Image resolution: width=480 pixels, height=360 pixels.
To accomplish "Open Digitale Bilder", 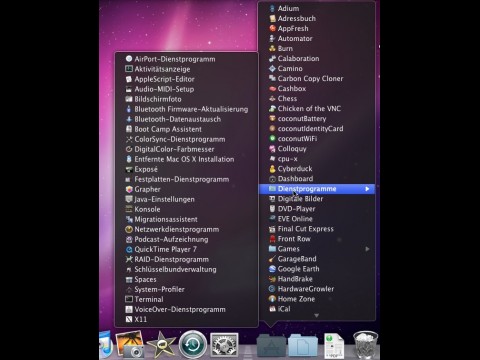I will click(317, 199).
